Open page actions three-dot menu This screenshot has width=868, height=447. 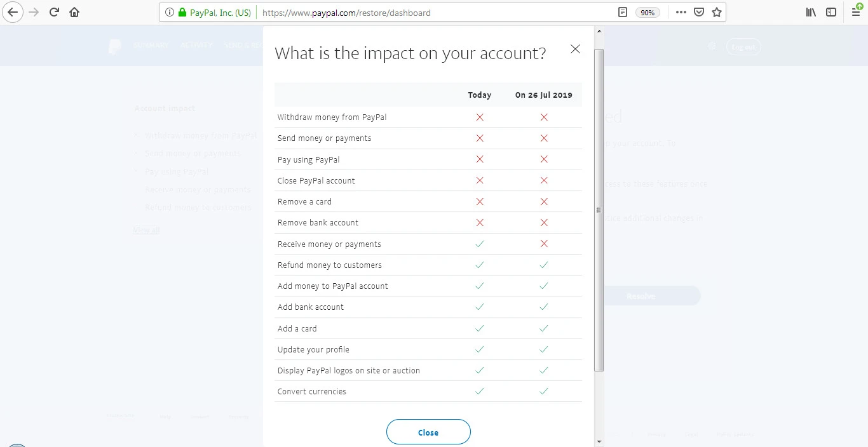pyautogui.click(x=681, y=12)
